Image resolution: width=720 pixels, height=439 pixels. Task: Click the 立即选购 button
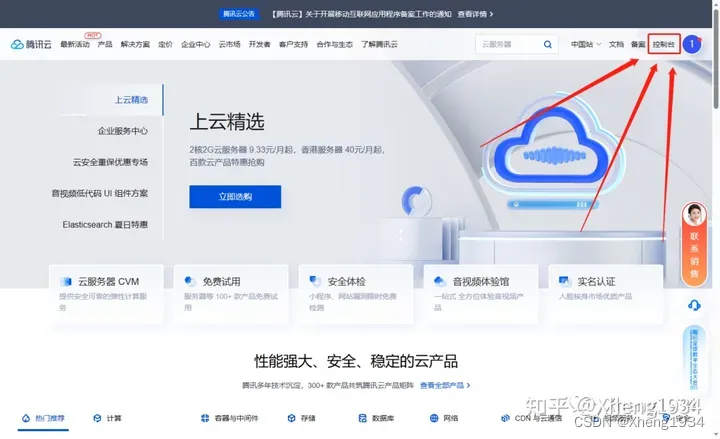tap(235, 197)
